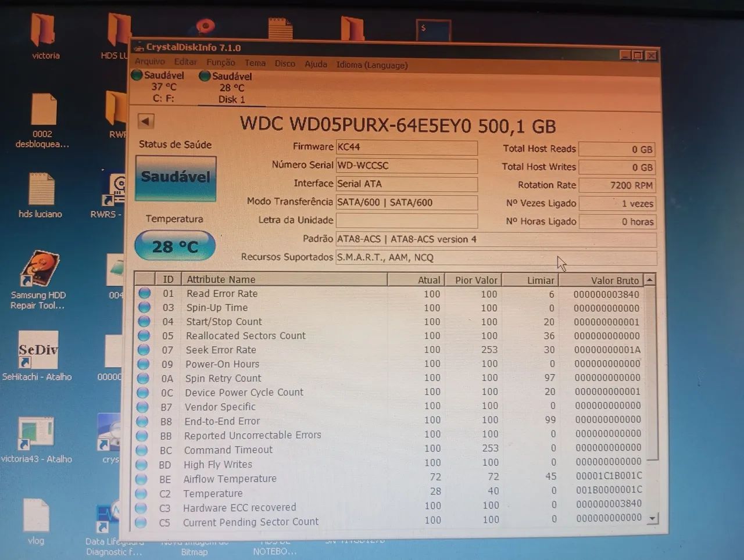Click status orb for Current Pending Sector Count
The image size is (744, 560).
point(141,522)
